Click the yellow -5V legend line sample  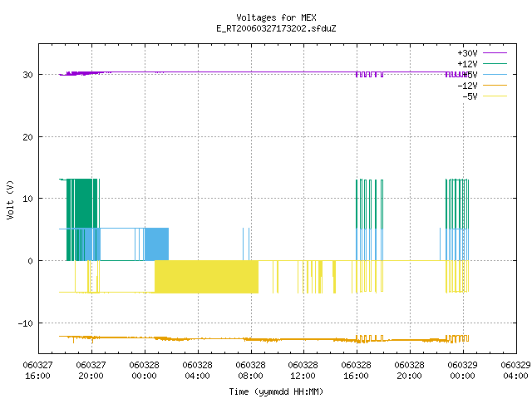pyautogui.click(x=495, y=96)
